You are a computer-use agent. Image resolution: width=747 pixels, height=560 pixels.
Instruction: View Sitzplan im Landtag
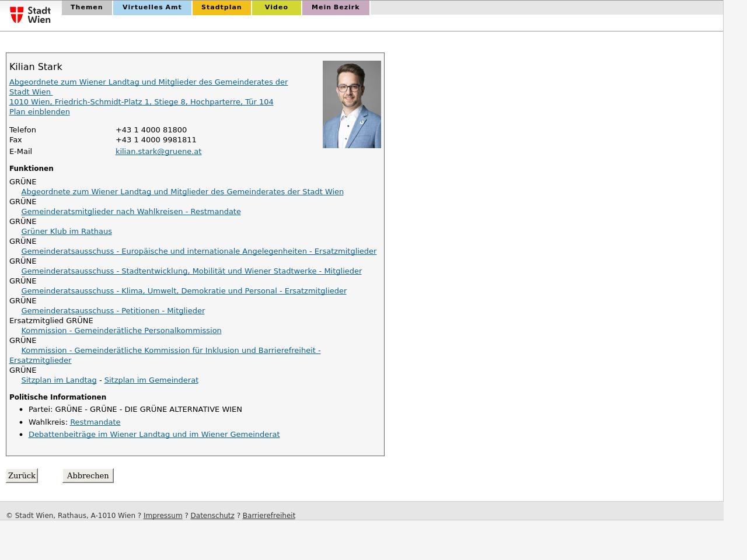[58, 380]
